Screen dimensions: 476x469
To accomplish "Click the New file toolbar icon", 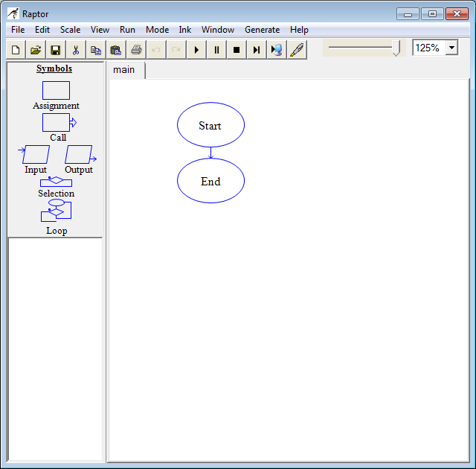I will (16, 50).
